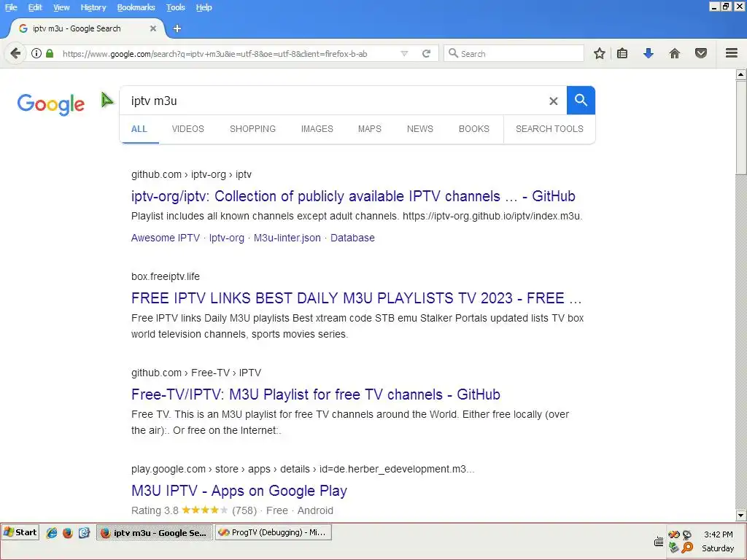Image resolution: width=747 pixels, height=560 pixels.
Task: Open Free-TV/IPTV M3U Playlist GitHub result
Action: [315, 394]
